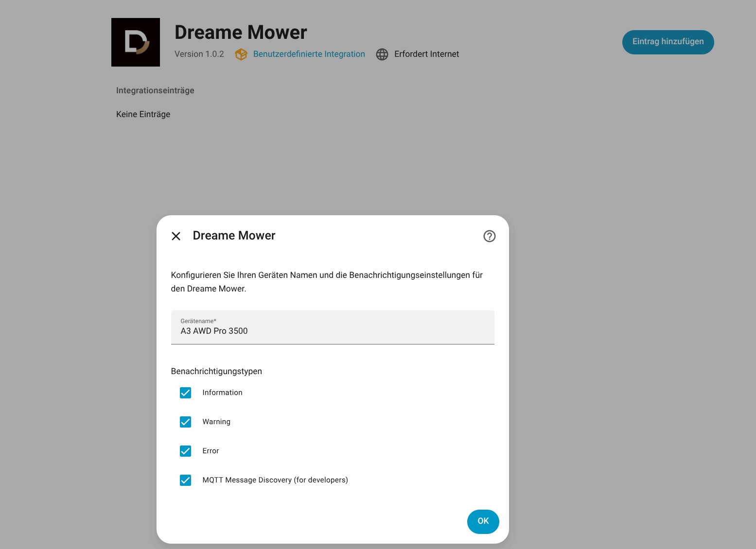Click the Dreame Mower dialog title
Screen dimensions: 756x549
[x=234, y=236]
